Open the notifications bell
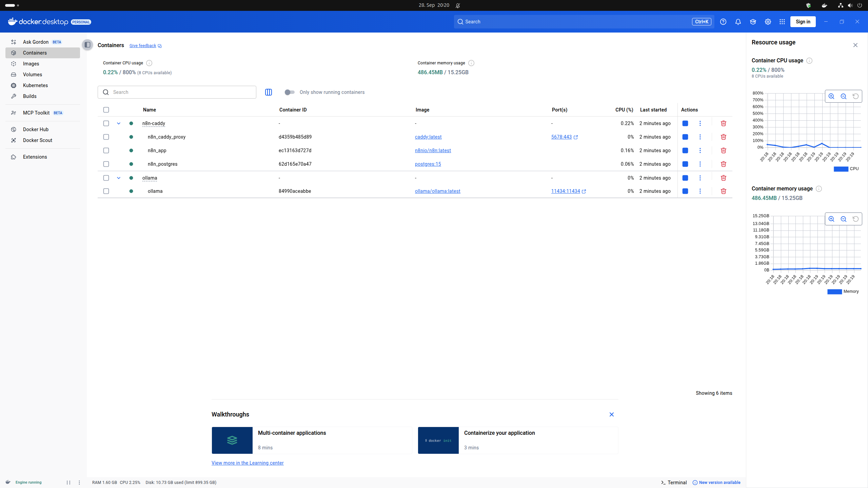The width and height of the screenshot is (868, 488). click(738, 21)
